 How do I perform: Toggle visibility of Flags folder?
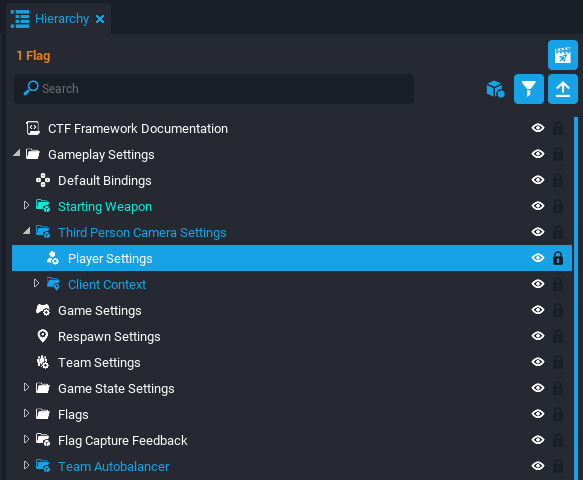point(538,414)
